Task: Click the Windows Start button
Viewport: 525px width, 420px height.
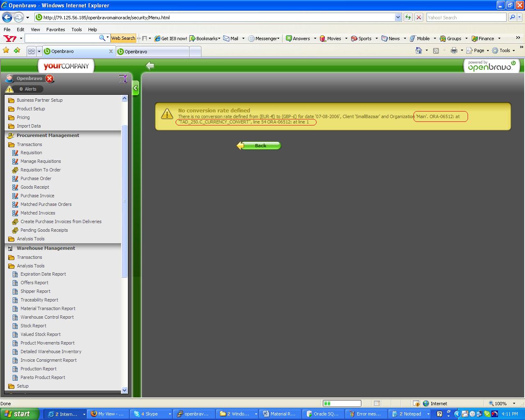Action: pos(19,414)
